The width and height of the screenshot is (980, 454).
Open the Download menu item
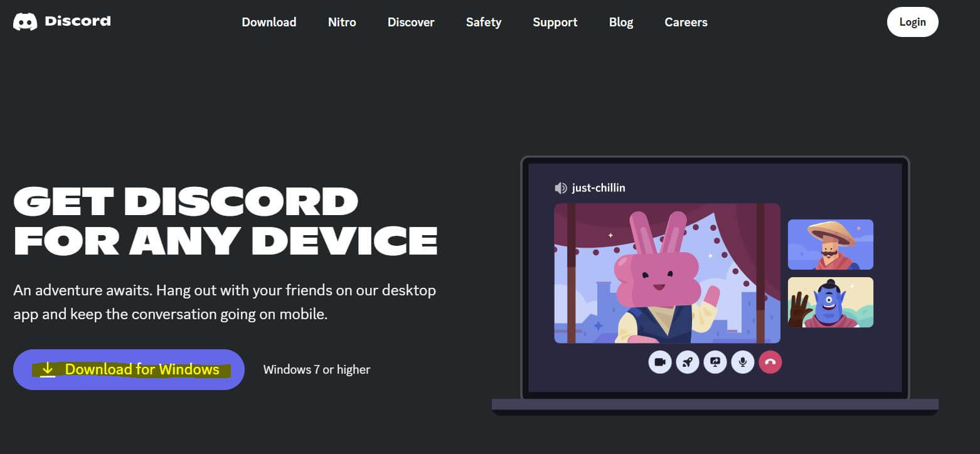[269, 22]
